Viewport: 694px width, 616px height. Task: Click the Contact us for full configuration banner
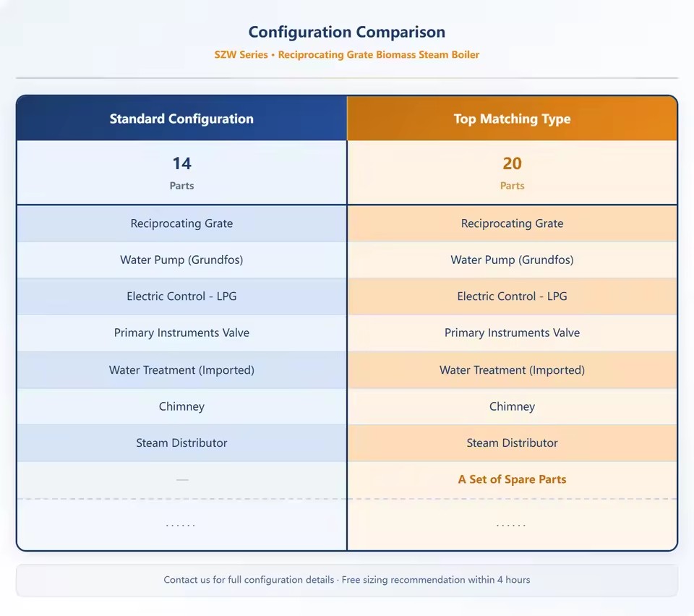346,580
